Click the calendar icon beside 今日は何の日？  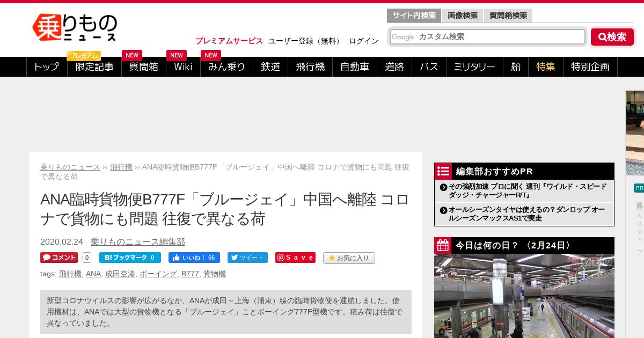(443, 246)
